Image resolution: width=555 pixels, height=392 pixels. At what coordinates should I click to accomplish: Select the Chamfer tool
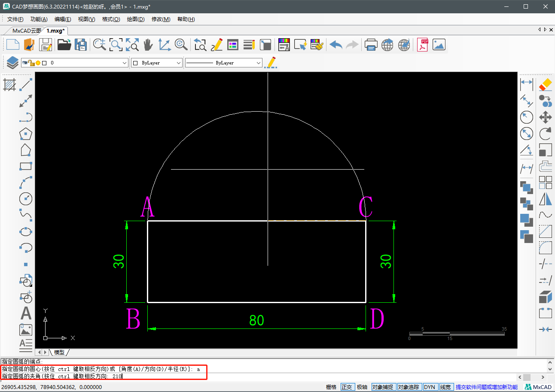coord(545,232)
